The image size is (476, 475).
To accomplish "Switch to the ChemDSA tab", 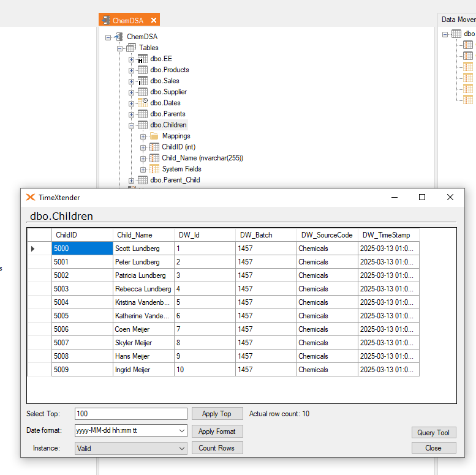I will [128, 21].
